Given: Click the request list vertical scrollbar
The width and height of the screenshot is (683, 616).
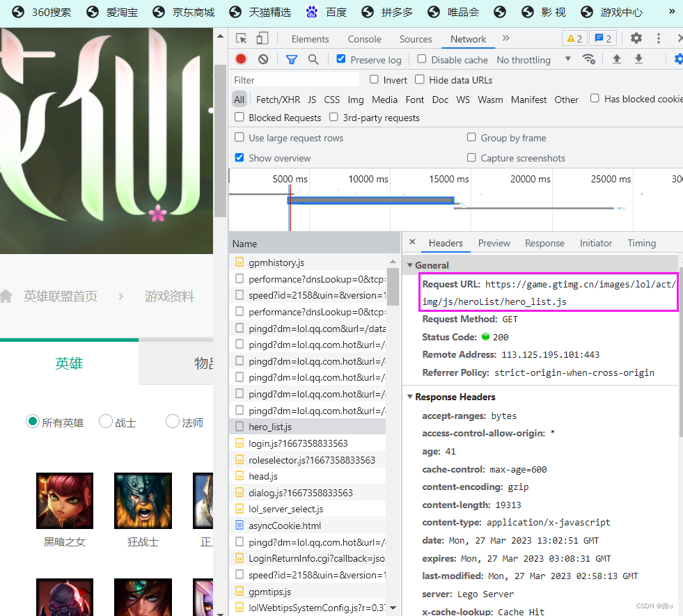Looking at the screenshot, I should click(393, 287).
